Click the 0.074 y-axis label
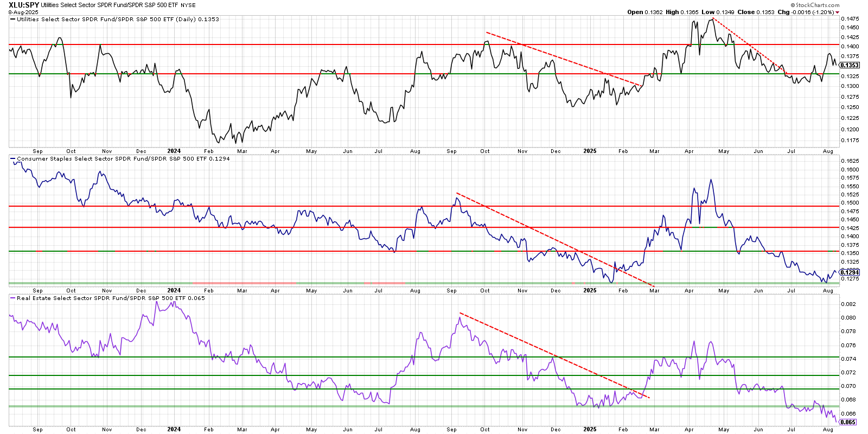The height and width of the screenshot is (434, 868). pyautogui.click(x=848, y=359)
